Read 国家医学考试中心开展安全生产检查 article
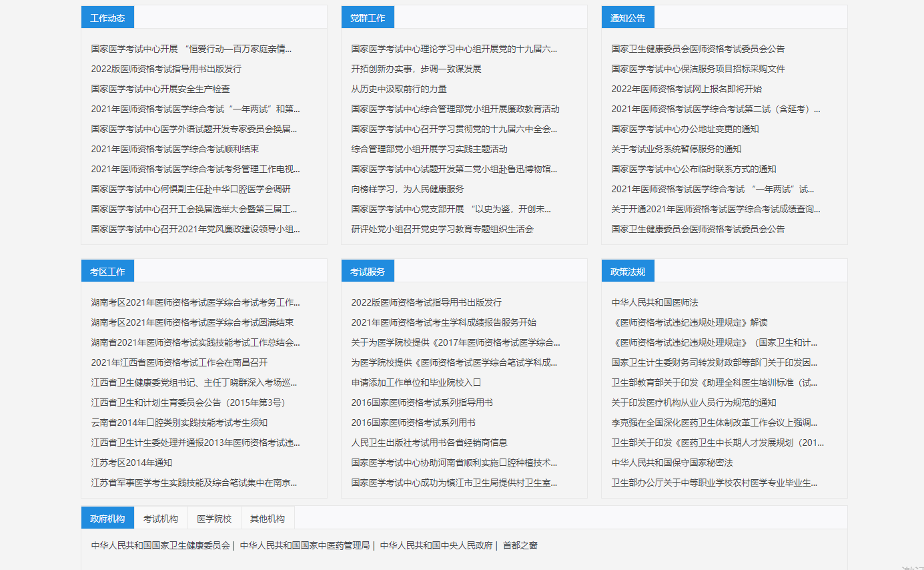 (161, 89)
